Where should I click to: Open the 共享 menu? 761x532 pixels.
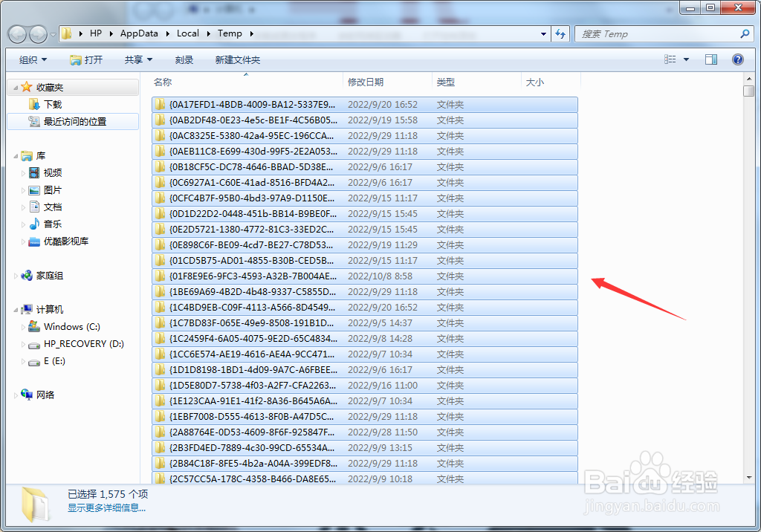coord(138,59)
